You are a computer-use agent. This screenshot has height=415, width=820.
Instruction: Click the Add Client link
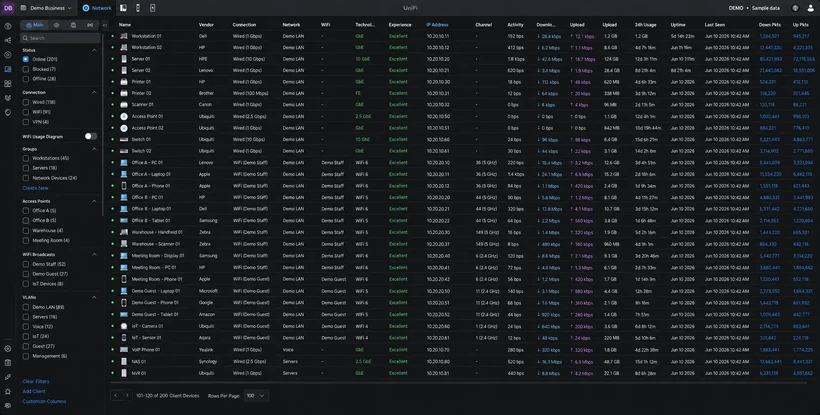click(33, 391)
